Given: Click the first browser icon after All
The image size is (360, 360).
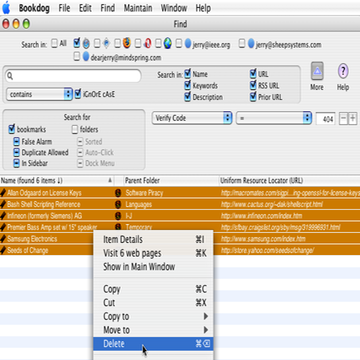Looking at the screenshot, I should pos(86,43).
